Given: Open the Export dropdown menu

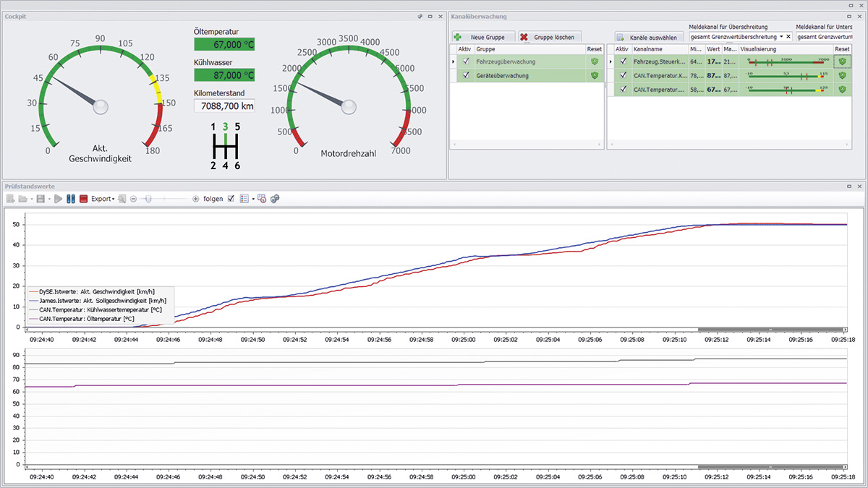Looking at the screenshot, I should [103, 199].
